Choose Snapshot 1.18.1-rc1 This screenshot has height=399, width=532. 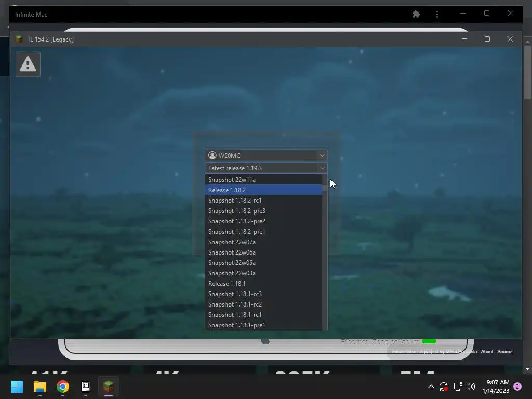[x=263, y=315]
